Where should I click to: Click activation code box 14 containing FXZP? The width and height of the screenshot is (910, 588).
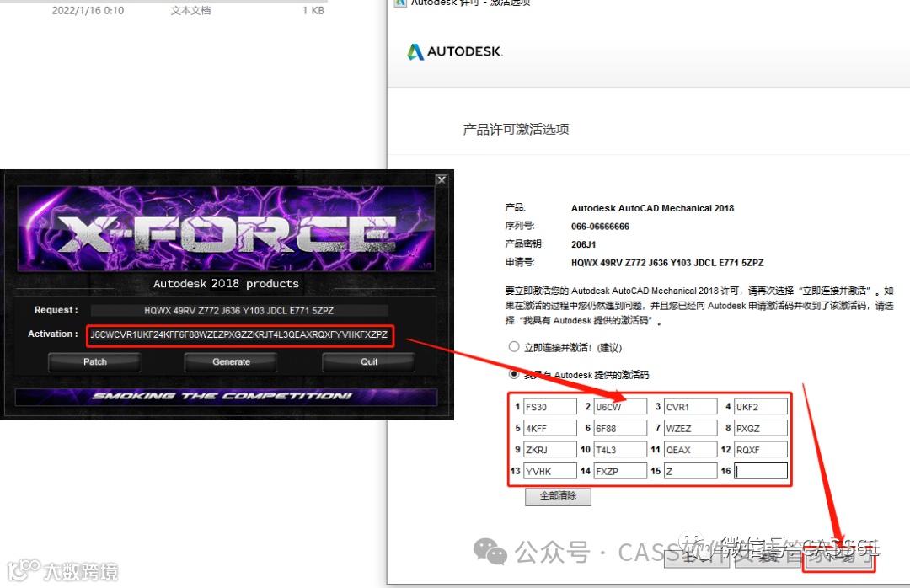[x=620, y=471]
